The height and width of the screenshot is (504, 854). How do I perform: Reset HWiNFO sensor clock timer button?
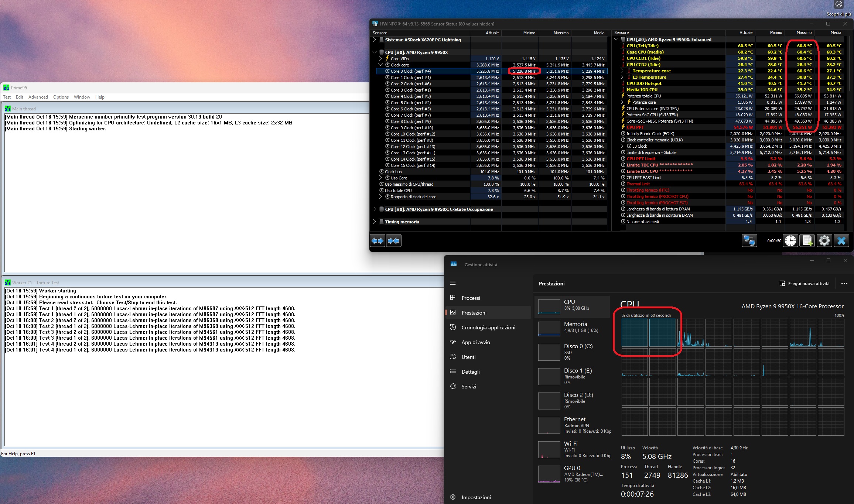(x=790, y=241)
